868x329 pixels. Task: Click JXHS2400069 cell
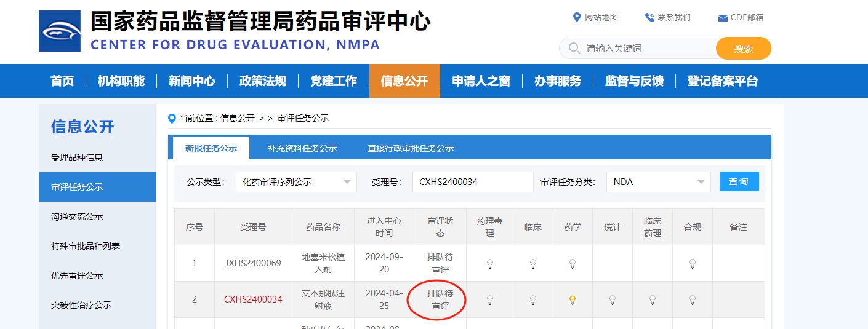click(253, 263)
